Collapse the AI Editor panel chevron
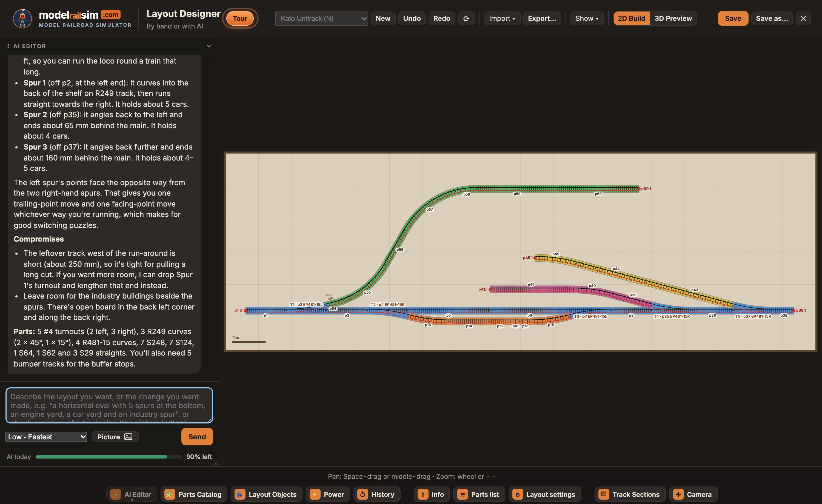 click(x=209, y=46)
